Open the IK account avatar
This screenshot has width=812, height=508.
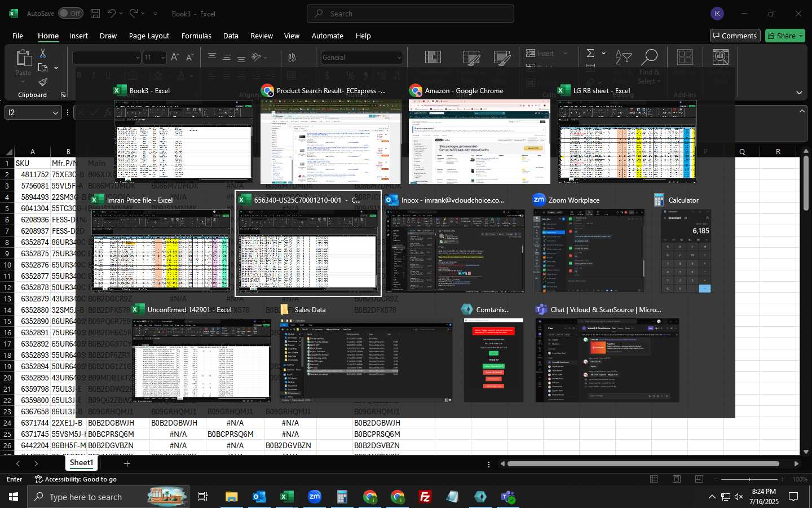pos(717,14)
